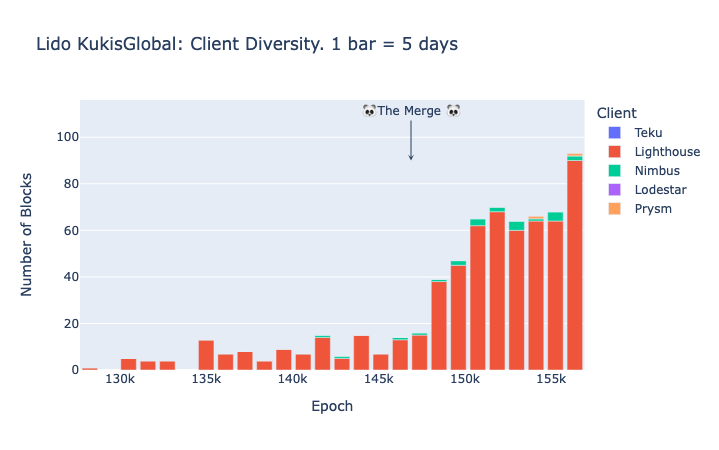
Task: Click the 140k x-axis tick label
Action: pos(292,379)
